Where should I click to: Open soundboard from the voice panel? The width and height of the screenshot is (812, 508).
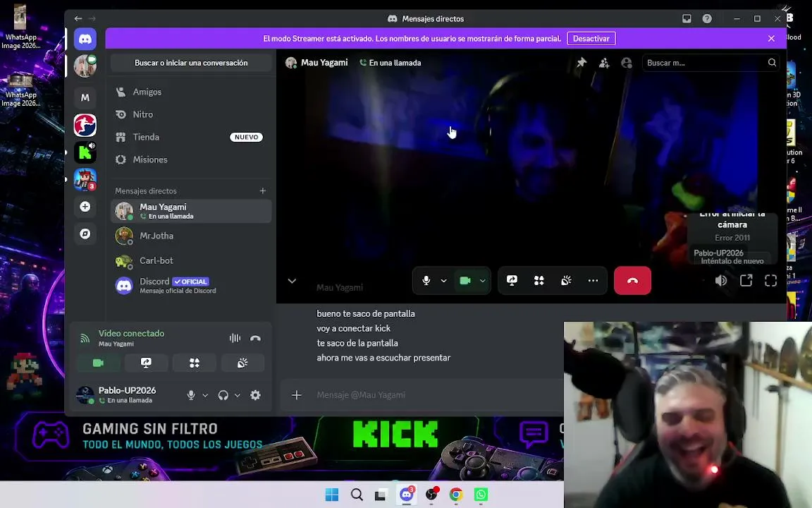(x=242, y=363)
